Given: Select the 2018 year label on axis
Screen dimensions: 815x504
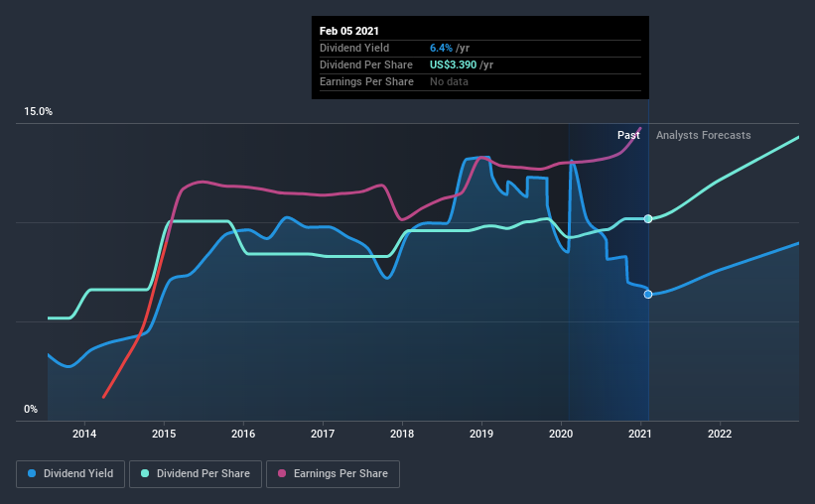Looking at the screenshot, I should pos(402,434).
